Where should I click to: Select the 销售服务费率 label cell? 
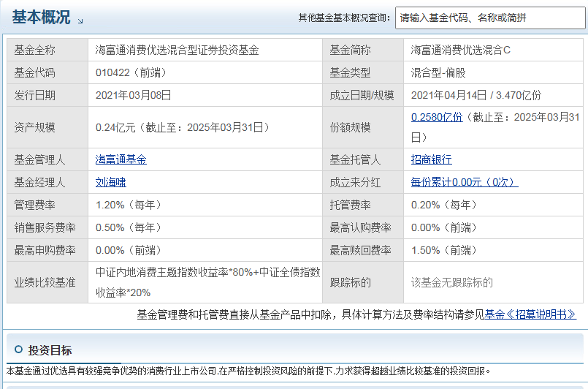[47, 227]
